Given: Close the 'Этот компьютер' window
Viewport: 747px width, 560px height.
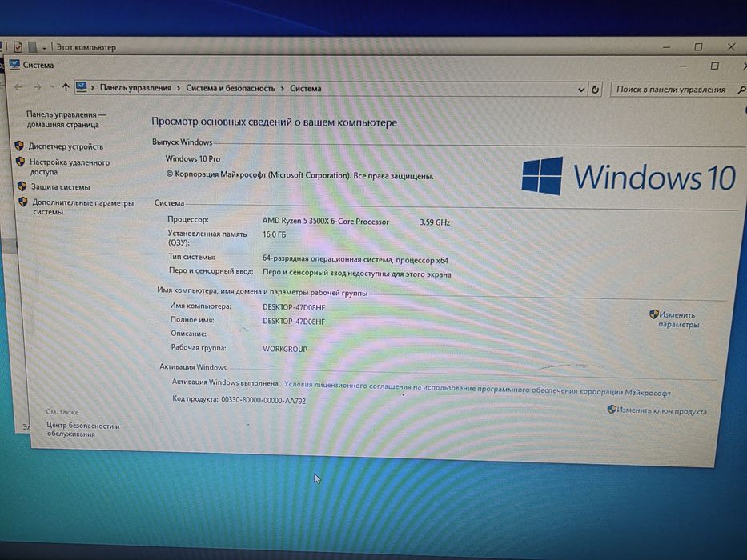Looking at the screenshot, I should [x=731, y=46].
